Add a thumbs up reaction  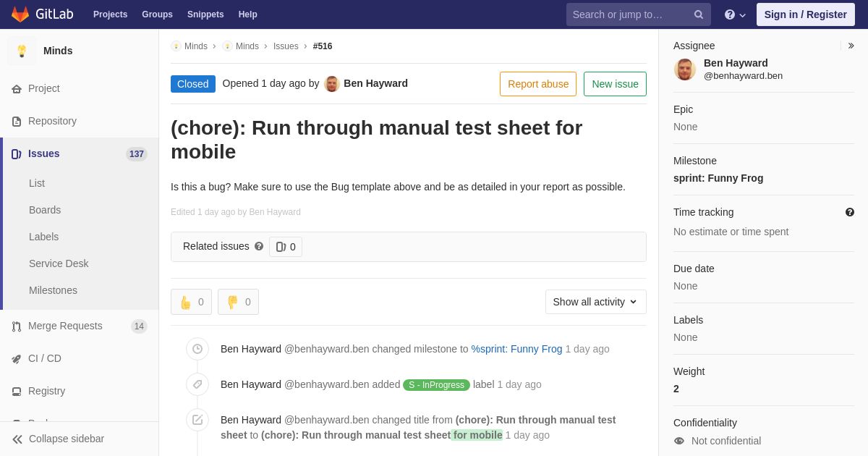(x=191, y=302)
